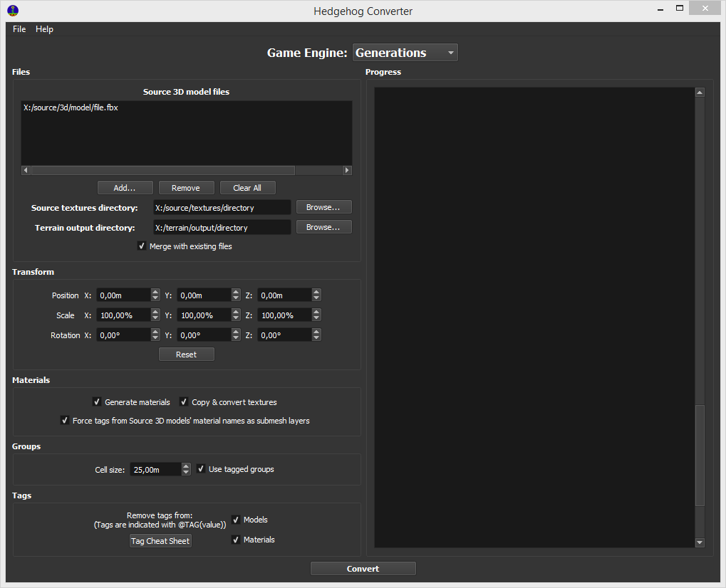Decrease Scale Z with down arrow

click(x=316, y=318)
